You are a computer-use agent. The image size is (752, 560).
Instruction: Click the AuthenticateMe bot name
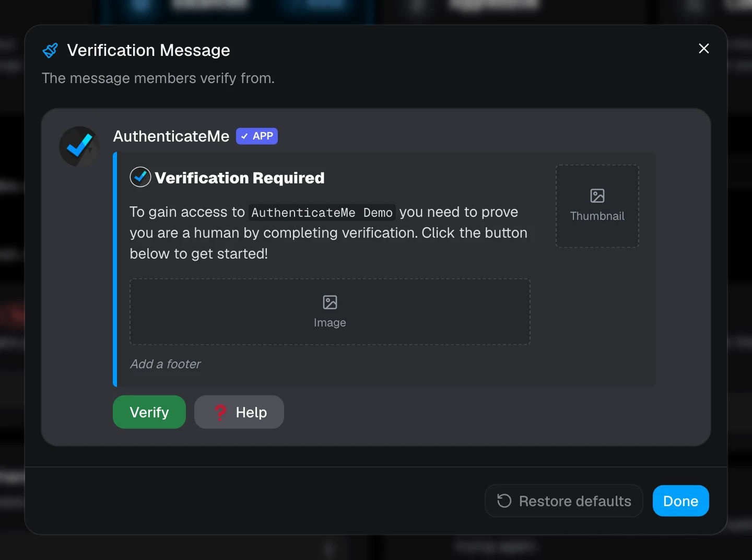pos(171,136)
